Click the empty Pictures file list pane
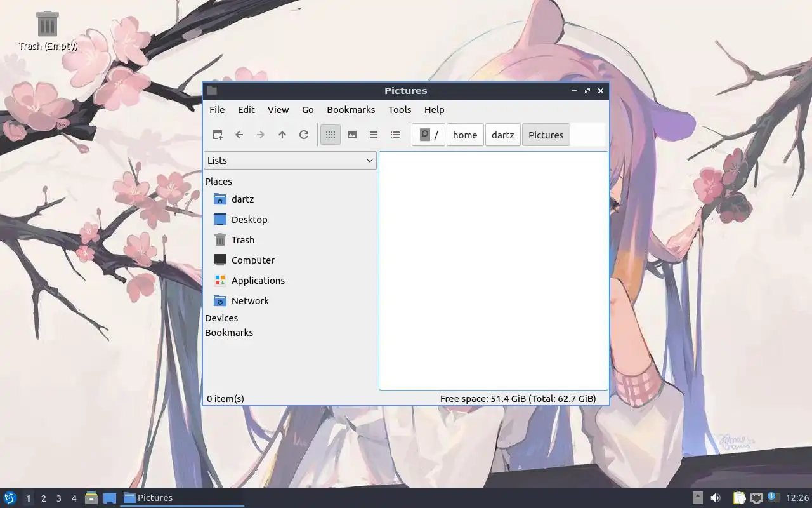Viewport: 812px width, 508px height. (493, 271)
